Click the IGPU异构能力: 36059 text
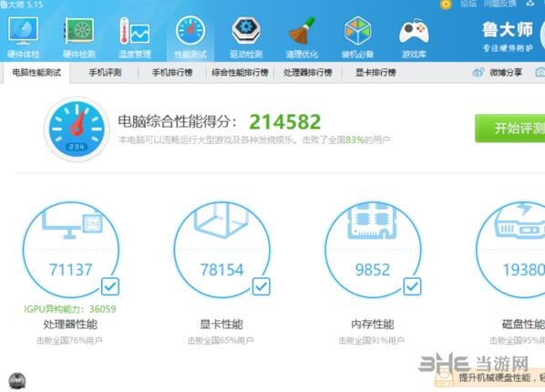 pyautogui.click(x=70, y=309)
